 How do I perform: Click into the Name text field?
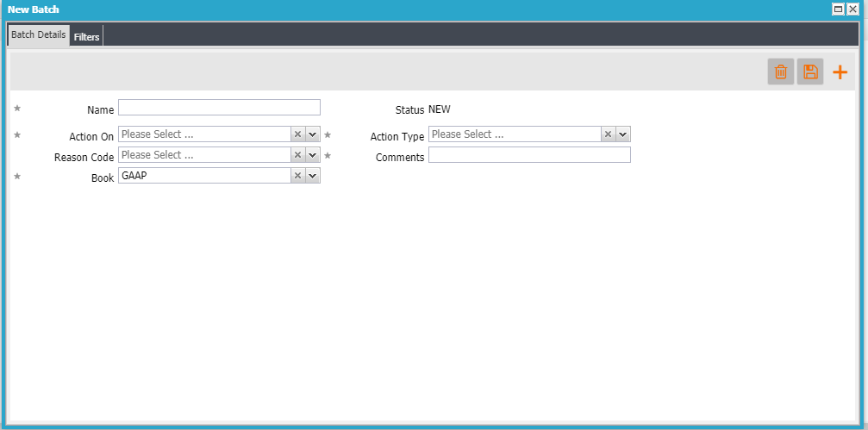click(219, 108)
